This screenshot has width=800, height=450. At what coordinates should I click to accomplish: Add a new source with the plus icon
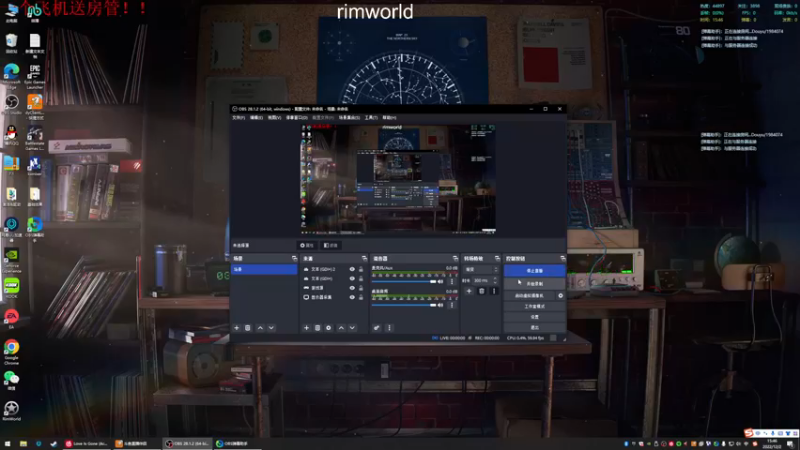(x=306, y=328)
